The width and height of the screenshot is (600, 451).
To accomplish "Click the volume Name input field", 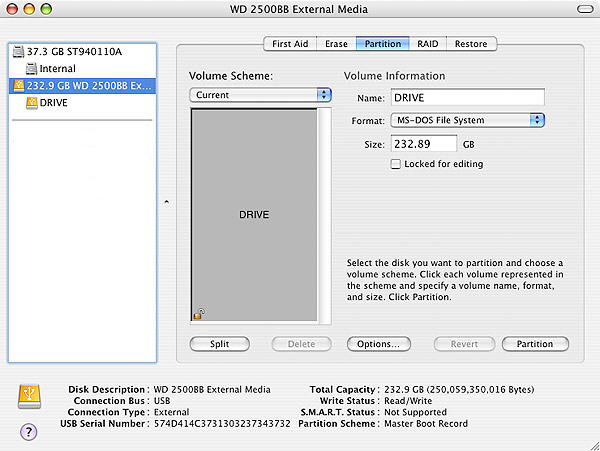I will [468, 98].
